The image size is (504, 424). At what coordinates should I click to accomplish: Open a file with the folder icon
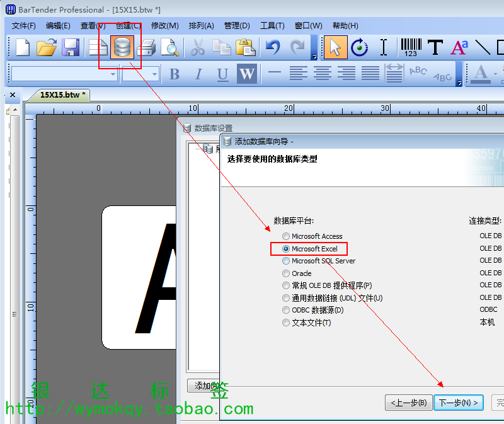point(47,48)
